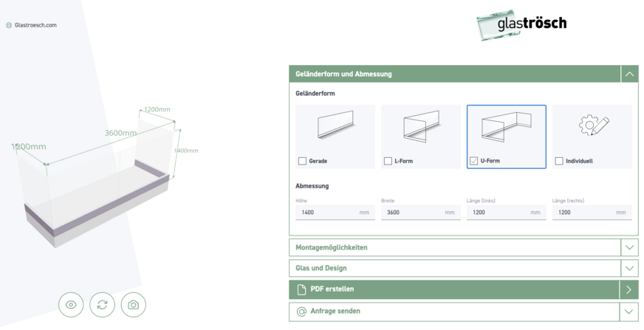Image resolution: width=644 pixels, height=330 pixels.
Task: Expand the Anfrage senden chevron
Action: pos(628,312)
